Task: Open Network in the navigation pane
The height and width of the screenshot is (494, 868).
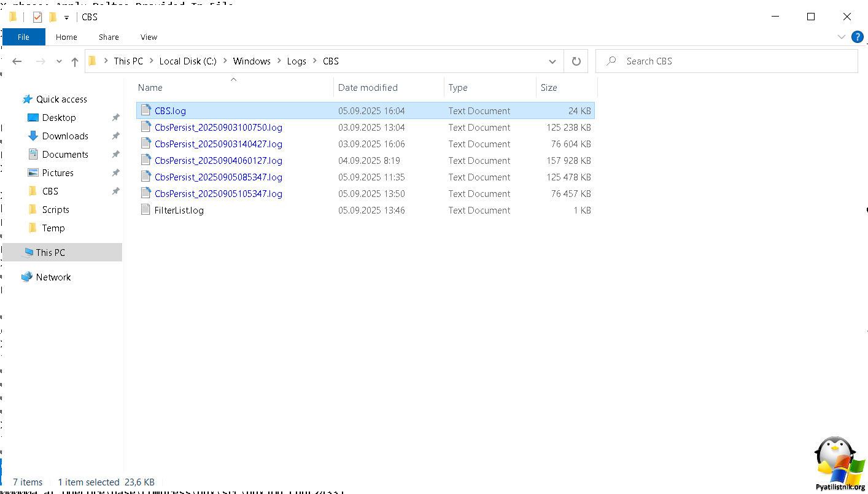Action: (53, 277)
